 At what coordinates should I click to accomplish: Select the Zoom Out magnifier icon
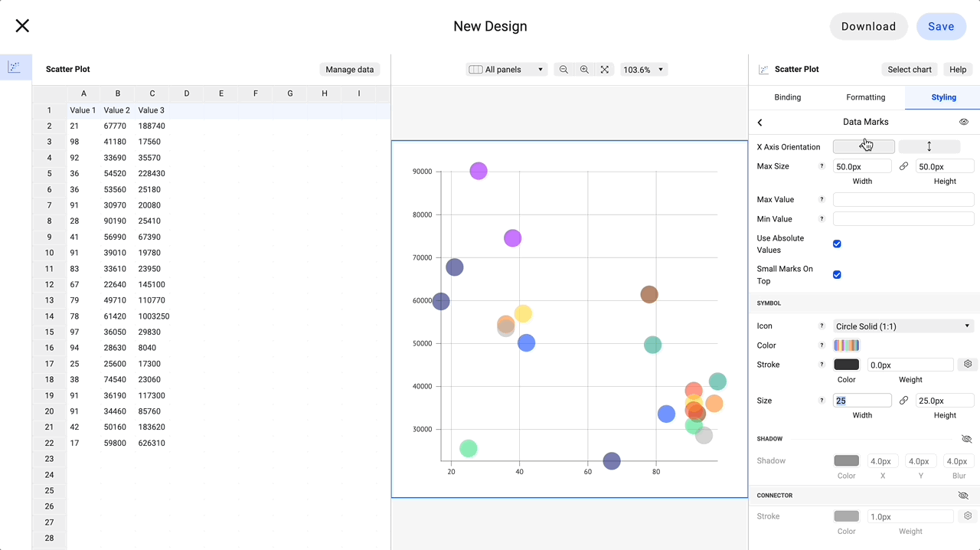click(x=563, y=69)
